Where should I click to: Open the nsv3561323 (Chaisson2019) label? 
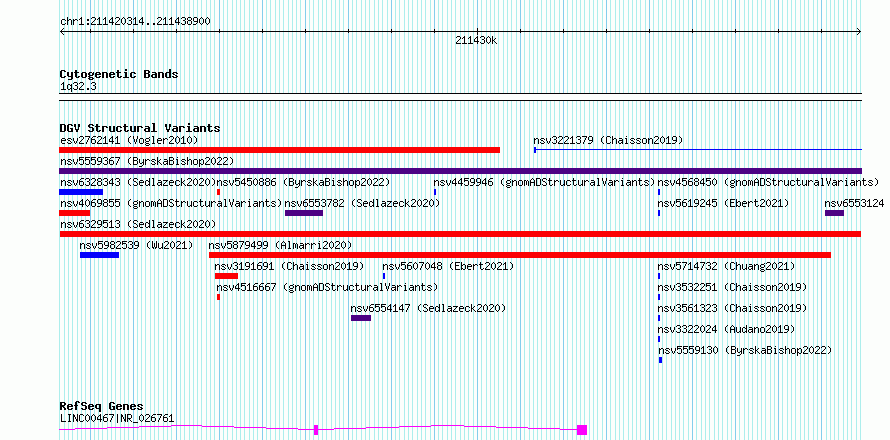click(x=732, y=308)
